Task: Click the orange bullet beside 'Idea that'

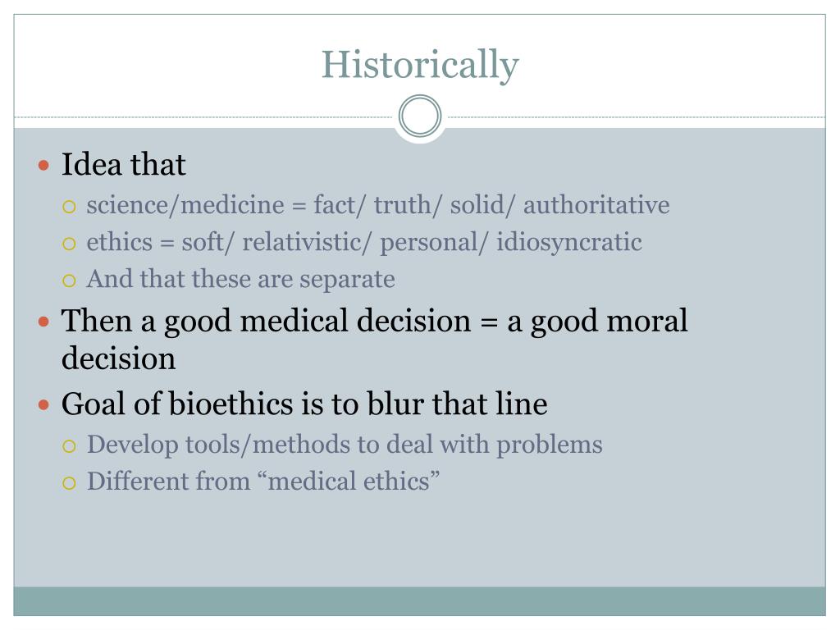Action: click(44, 165)
